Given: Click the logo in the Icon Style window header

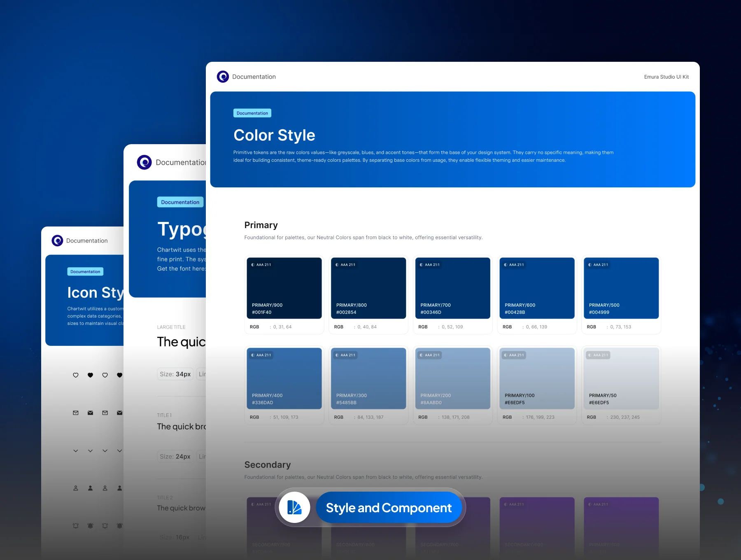Looking at the screenshot, I should click(x=57, y=240).
